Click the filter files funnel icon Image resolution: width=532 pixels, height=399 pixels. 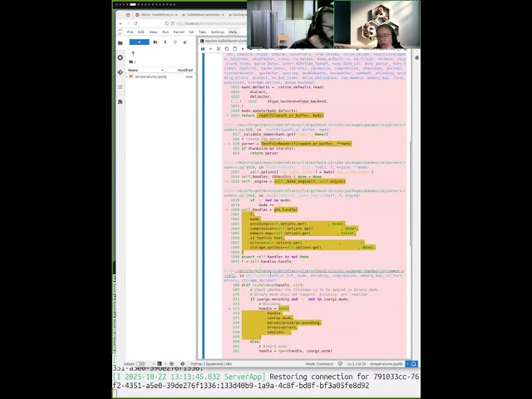click(x=133, y=53)
